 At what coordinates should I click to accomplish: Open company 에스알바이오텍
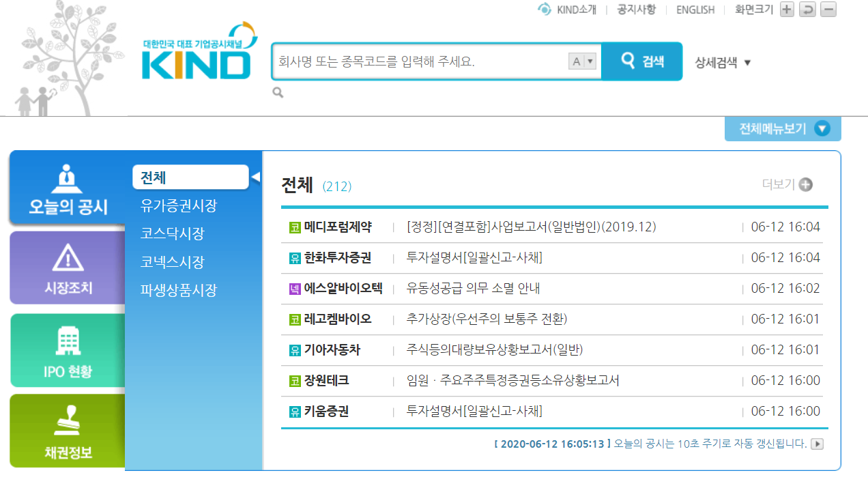click(343, 289)
